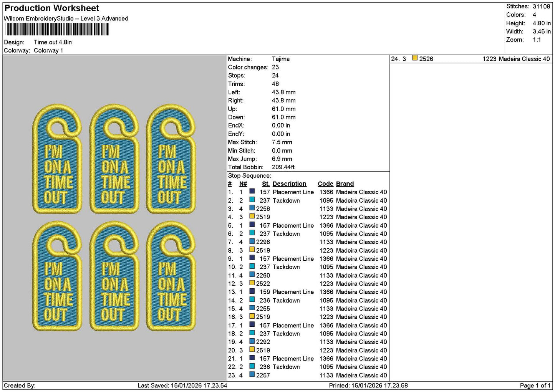The image size is (555, 392).
Task: Click the Machine value 'Tajima'
Action: (281, 59)
